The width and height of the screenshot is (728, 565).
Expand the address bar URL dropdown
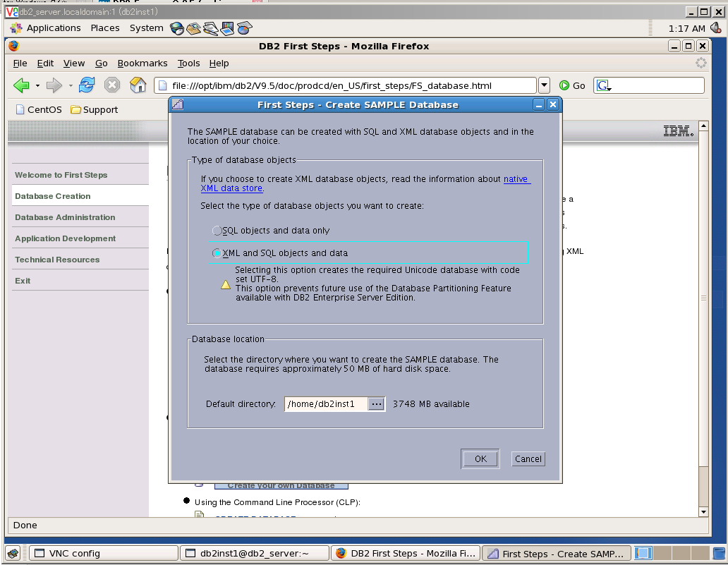pos(544,85)
